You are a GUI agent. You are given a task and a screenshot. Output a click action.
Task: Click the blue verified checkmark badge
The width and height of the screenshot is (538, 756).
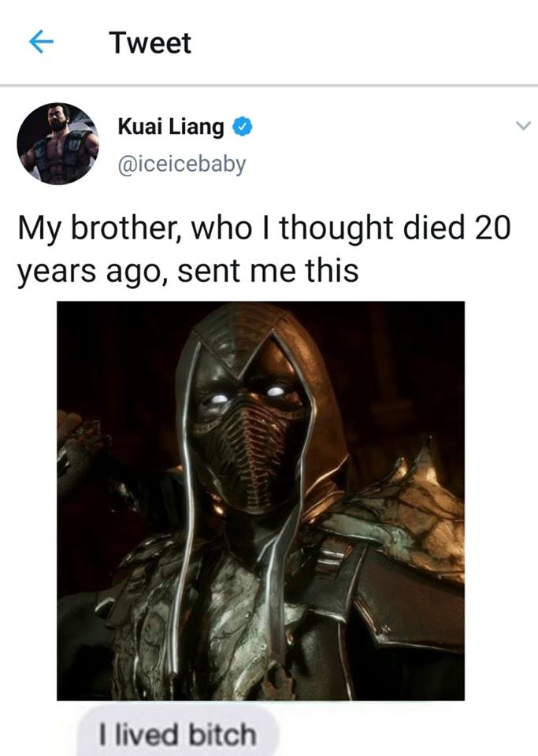[x=243, y=127]
